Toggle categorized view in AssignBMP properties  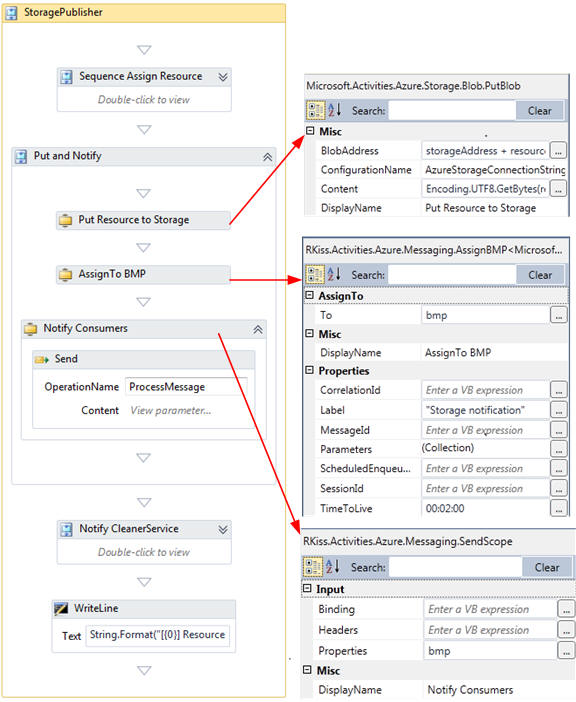tap(315, 274)
